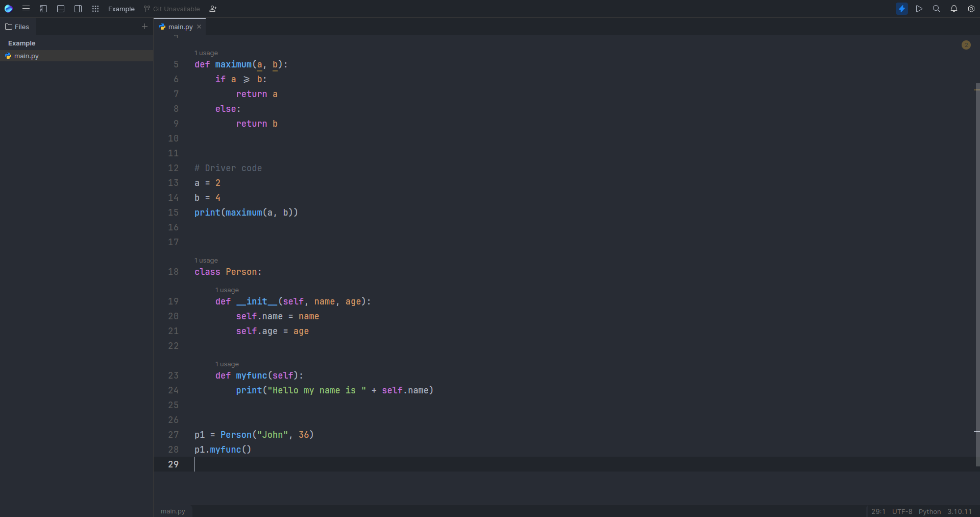Click '1 usage' hint above maximum function
The image size is (980, 517).
click(x=206, y=53)
